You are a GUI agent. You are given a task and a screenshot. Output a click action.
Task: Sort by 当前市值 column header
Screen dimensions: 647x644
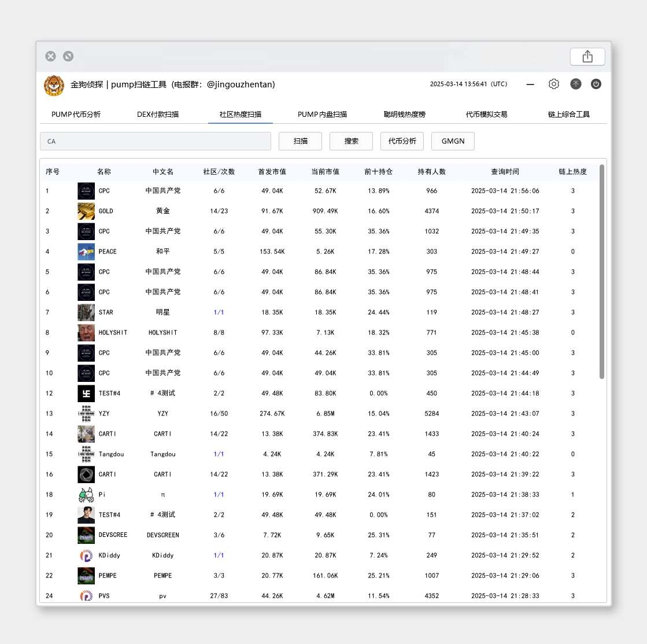(325, 172)
